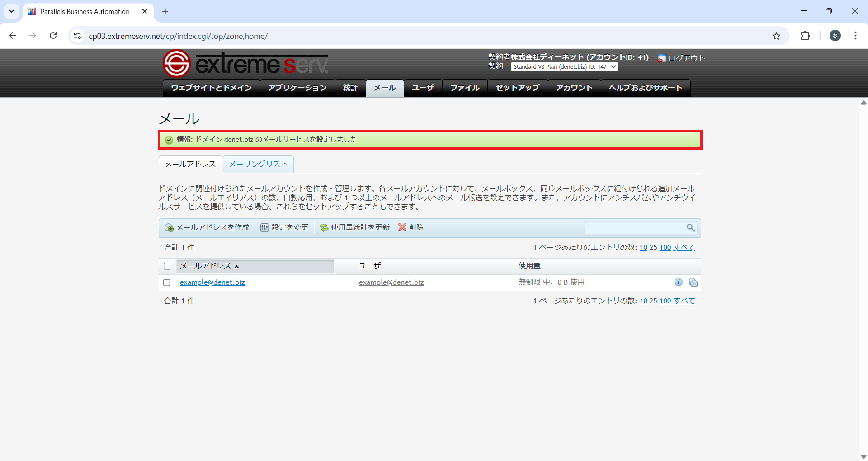Screen dimensions: 868x461
Task: Open the browser extensions icon
Action: tap(805, 36)
